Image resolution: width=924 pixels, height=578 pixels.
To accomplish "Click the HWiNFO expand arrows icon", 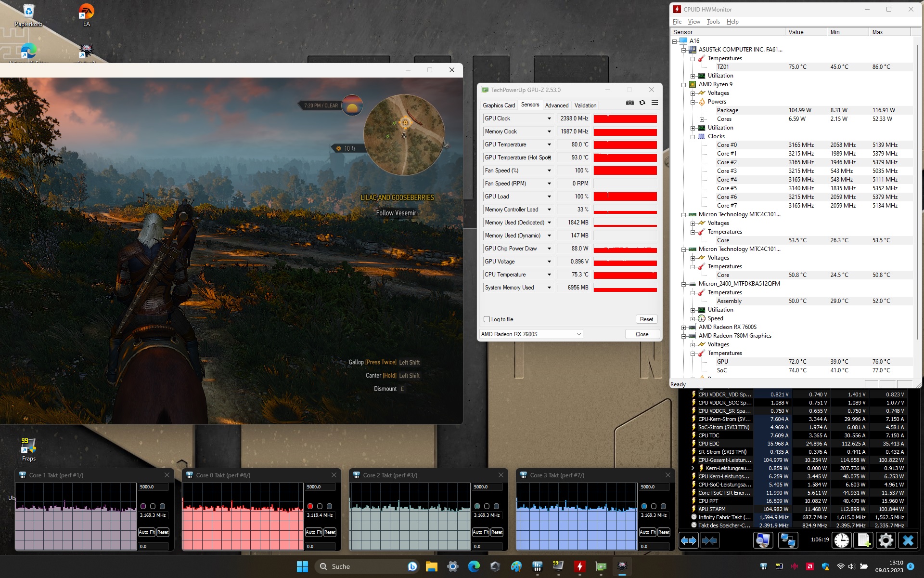I will point(688,540).
